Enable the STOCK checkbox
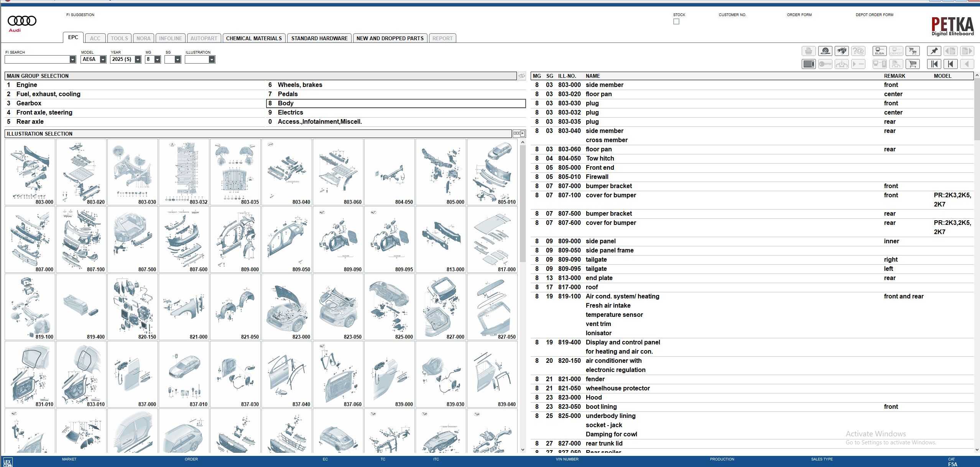Viewport: 980px width, 467px height. point(676,21)
